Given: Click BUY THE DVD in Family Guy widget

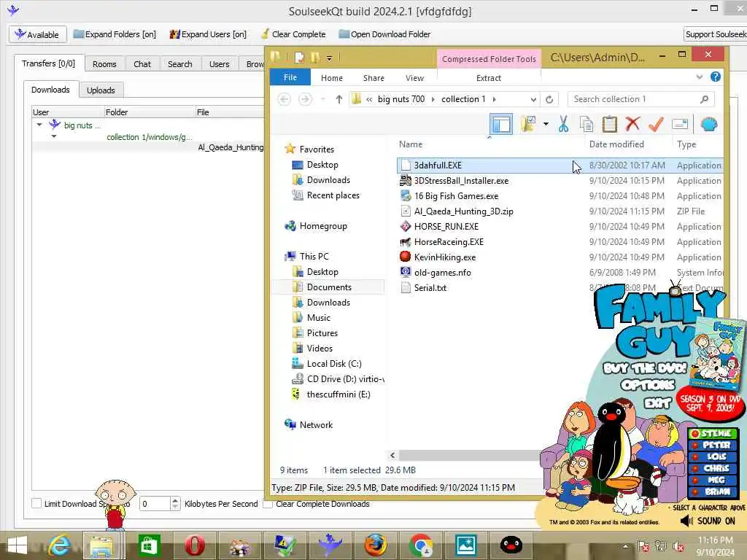Looking at the screenshot, I should (x=645, y=368).
